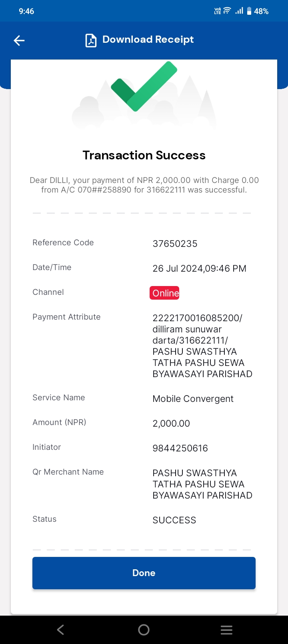This screenshot has height=644, width=288.
Task: Select the initiator number 9844250616
Action: [180, 448]
